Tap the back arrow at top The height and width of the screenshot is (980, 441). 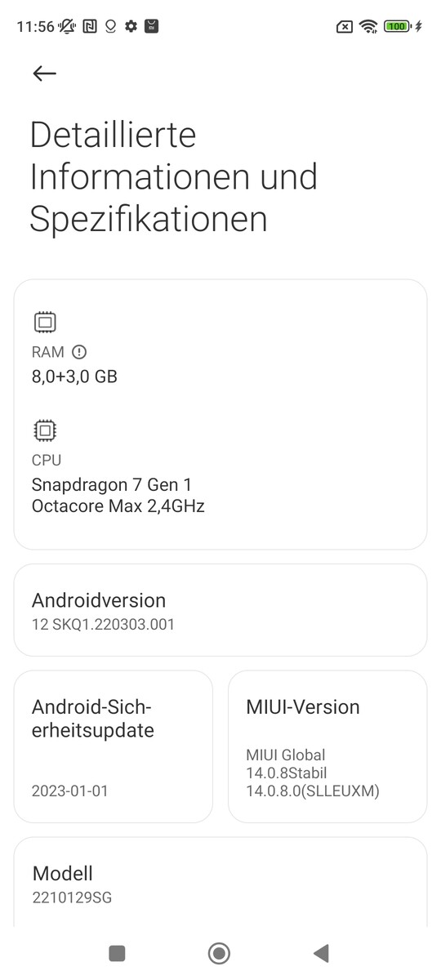click(x=44, y=73)
